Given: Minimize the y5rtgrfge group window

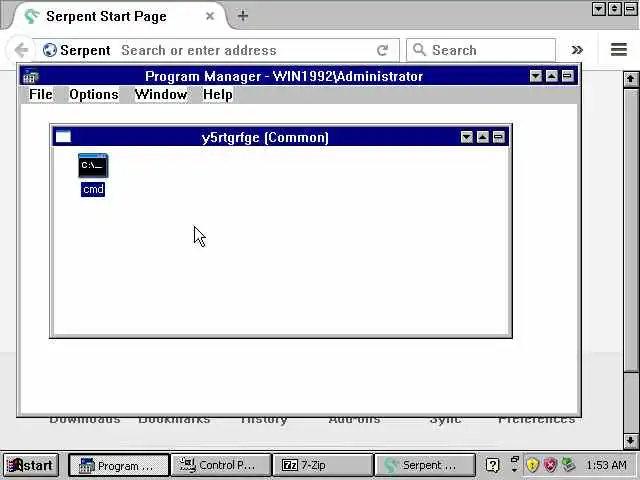Looking at the screenshot, I should (x=467, y=137).
